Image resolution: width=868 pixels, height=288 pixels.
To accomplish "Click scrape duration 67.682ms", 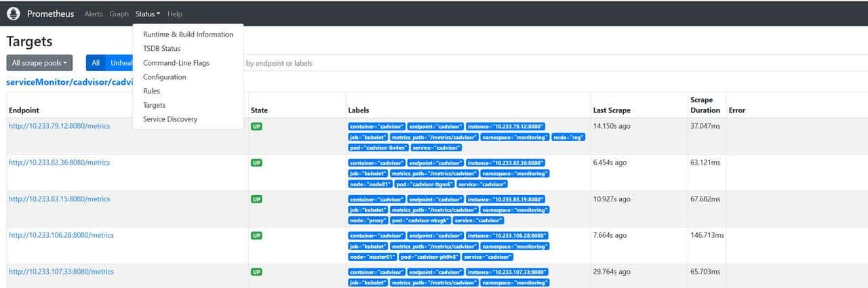I will 706,199.
